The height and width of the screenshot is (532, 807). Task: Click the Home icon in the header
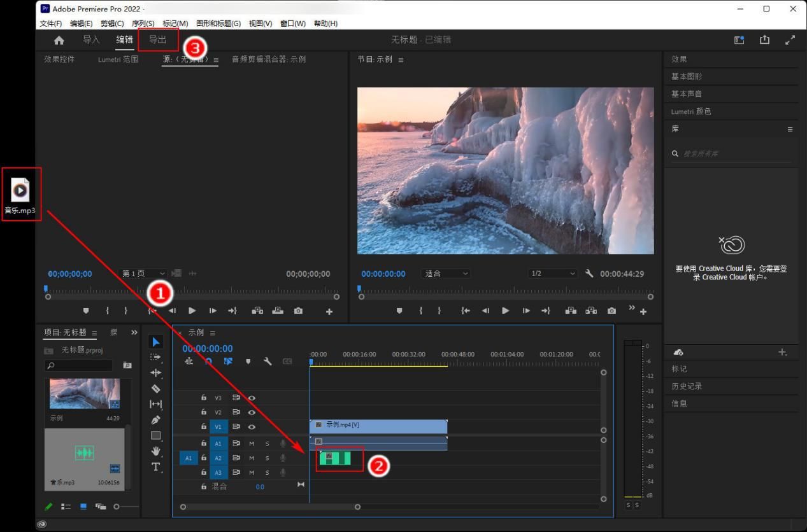(59, 40)
